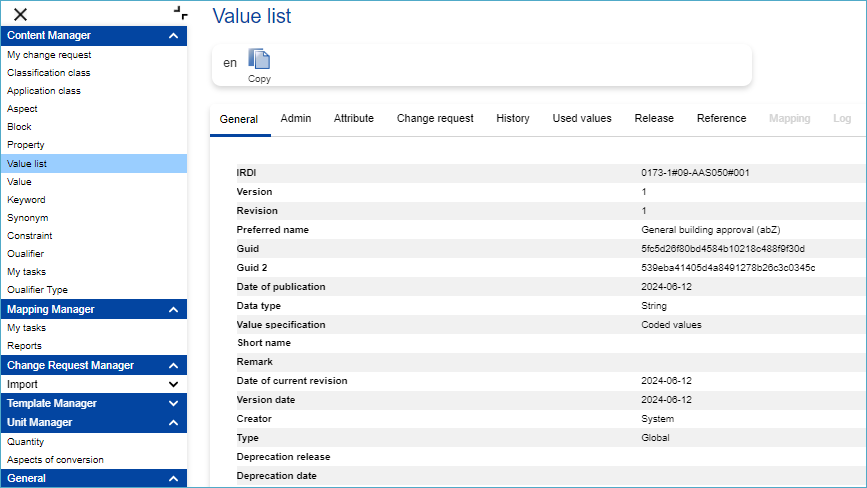Screen dimensions: 867x488
Task: Open Aspects of conversion
Action: [55, 460]
